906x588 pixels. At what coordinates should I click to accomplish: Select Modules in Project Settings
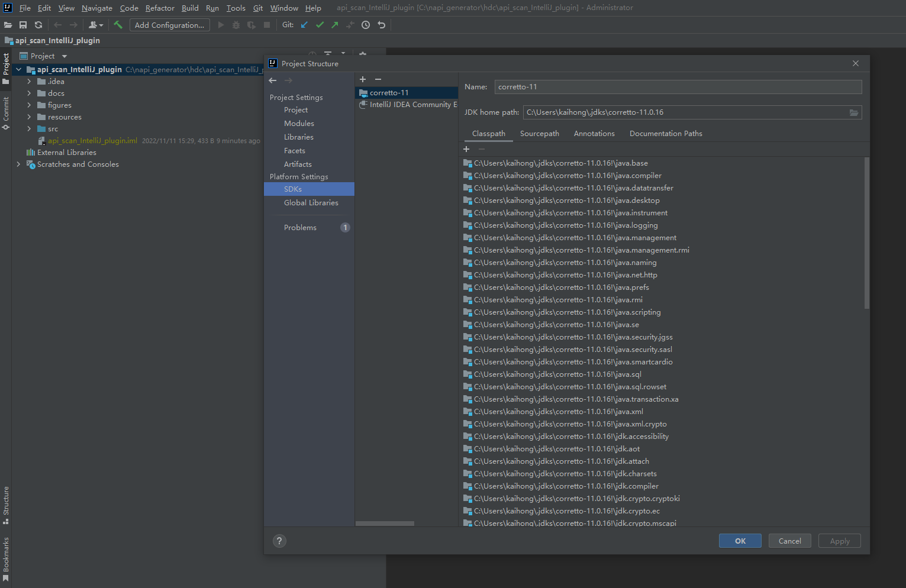click(x=299, y=124)
